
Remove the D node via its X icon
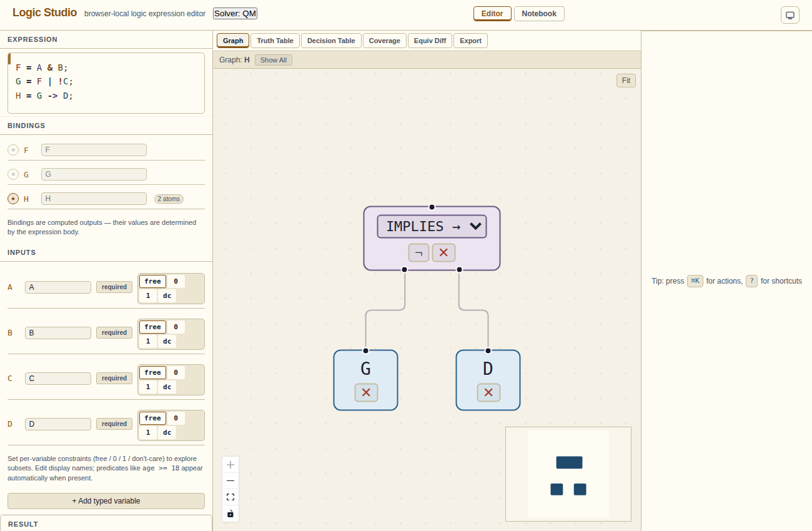point(488,392)
